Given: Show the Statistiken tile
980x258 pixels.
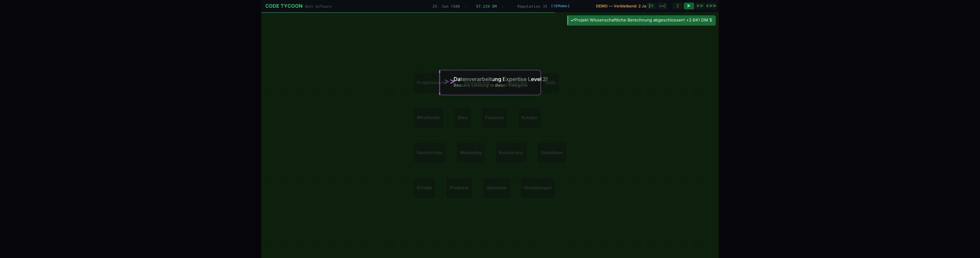Looking at the screenshot, I should (x=552, y=153).
